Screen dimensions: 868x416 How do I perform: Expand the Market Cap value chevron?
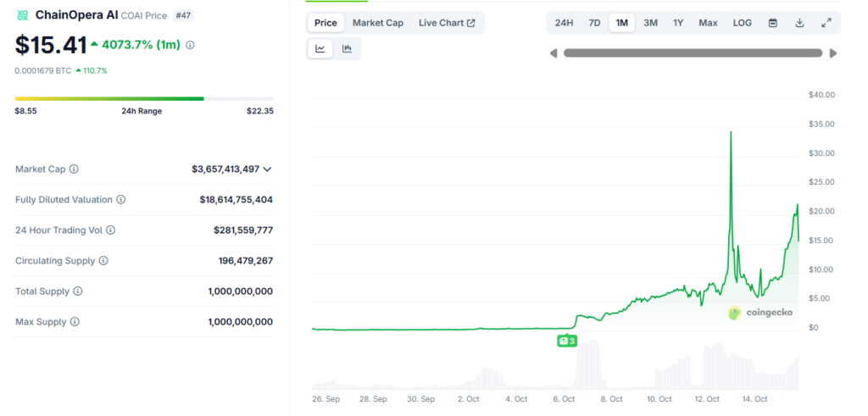(x=267, y=169)
